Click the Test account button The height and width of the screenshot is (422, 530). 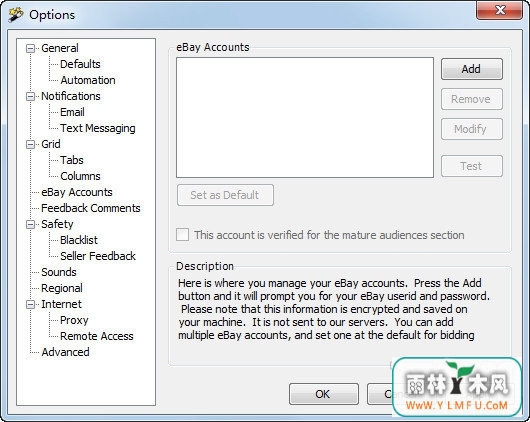click(472, 166)
